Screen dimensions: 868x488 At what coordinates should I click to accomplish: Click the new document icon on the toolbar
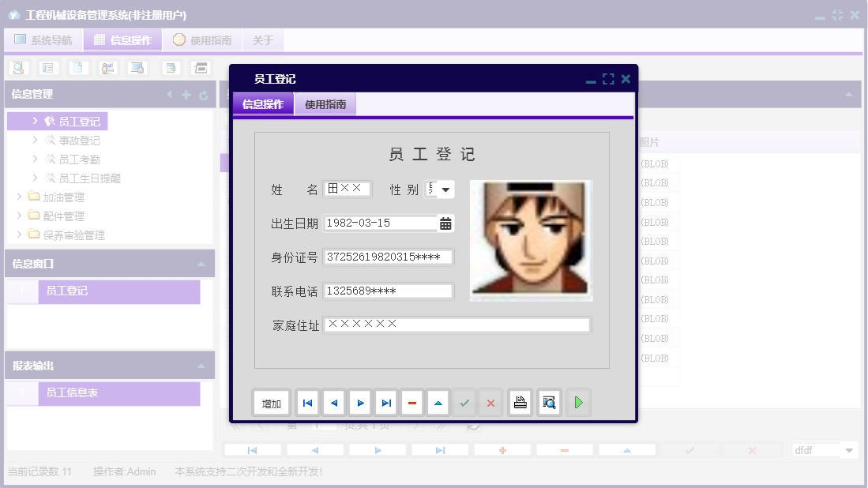77,68
